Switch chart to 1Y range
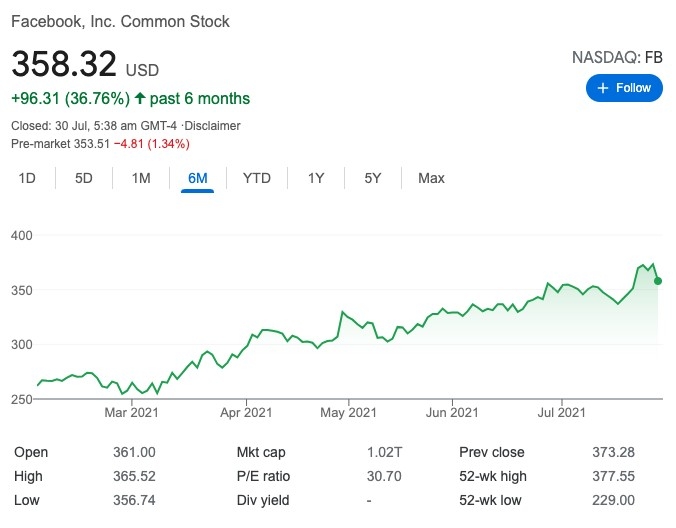Image resolution: width=676 pixels, height=528 pixels. [316, 178]
